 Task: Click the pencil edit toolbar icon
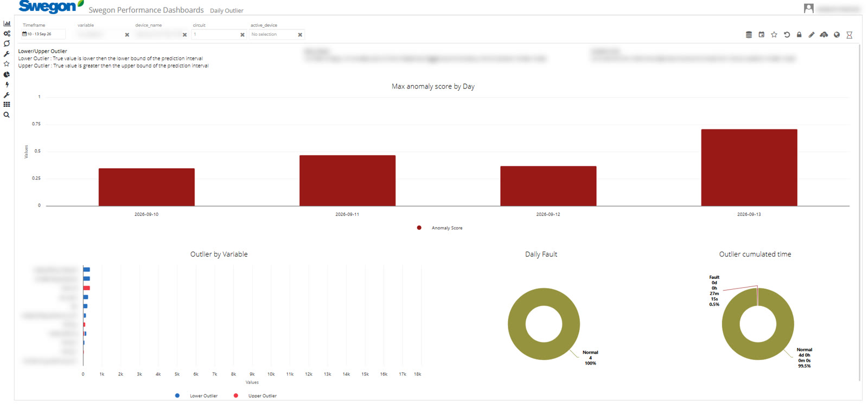click(812, 35)
